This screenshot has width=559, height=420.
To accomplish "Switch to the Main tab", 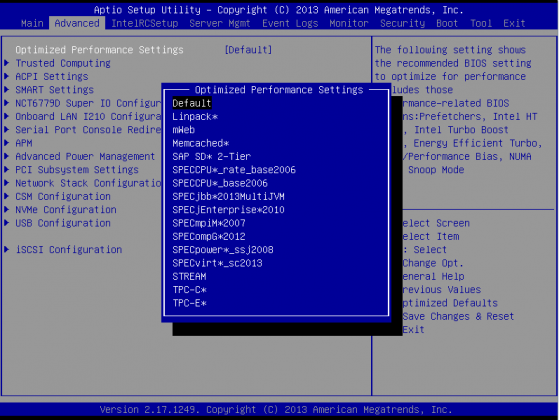I will [x=32, y=24].
